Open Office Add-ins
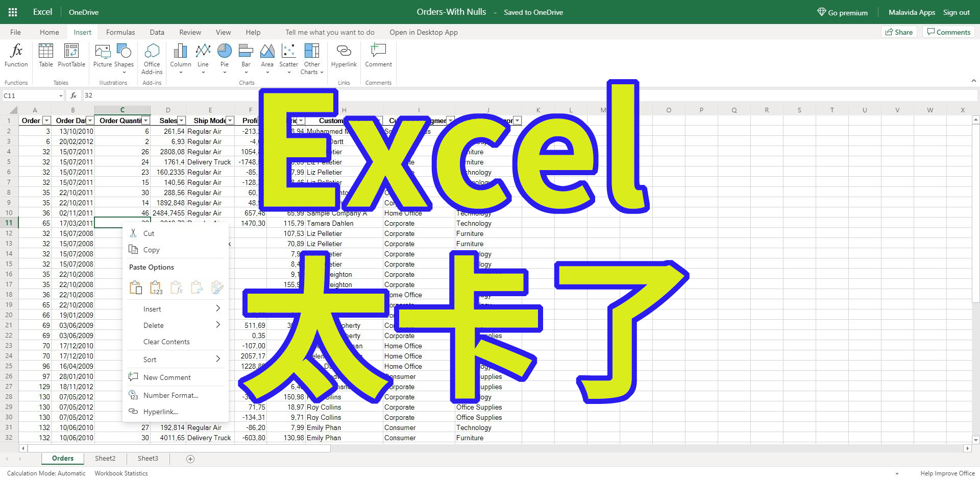Screen dimensions: 980x478 152,59
